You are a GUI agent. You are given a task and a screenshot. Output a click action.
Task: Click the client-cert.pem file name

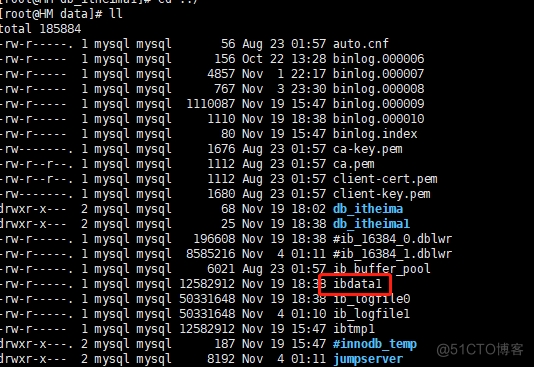click(385, 179)
